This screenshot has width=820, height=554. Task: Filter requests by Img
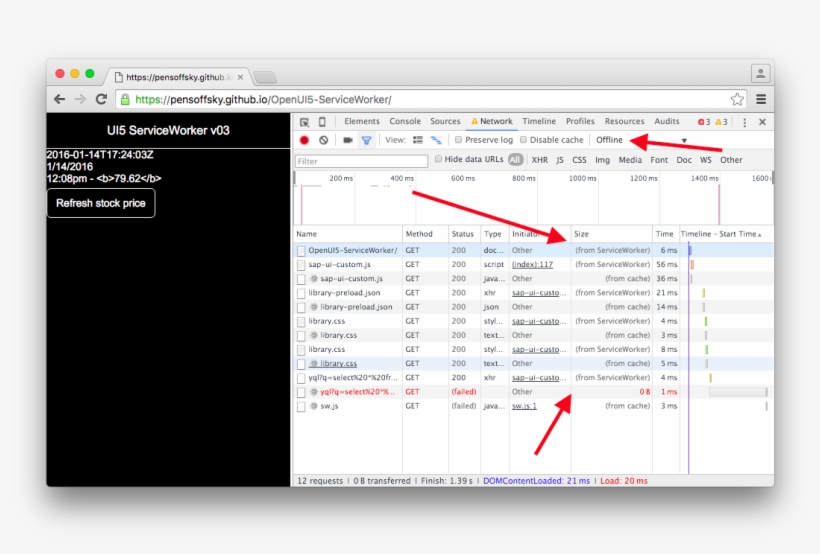coord(602,160)
